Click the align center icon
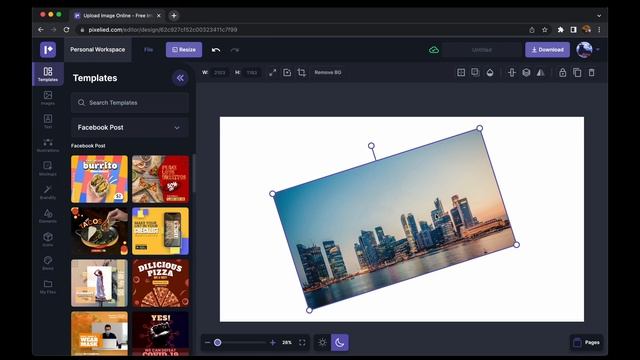 [512, 72]
